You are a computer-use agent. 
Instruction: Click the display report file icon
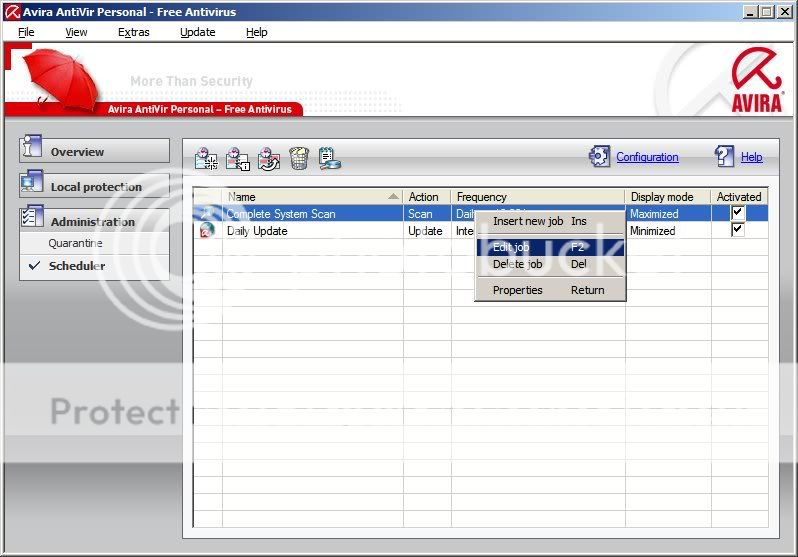pyautogui.click(x=329, y=158)
